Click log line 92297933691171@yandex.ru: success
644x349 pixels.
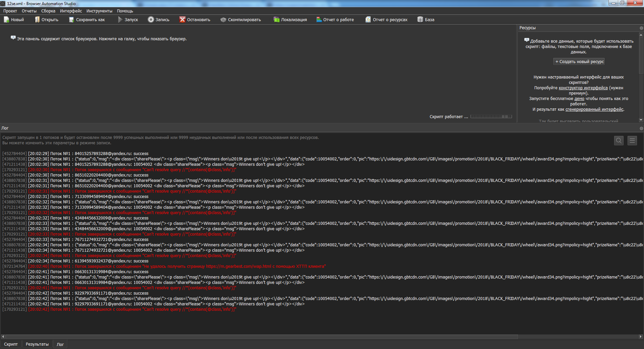[75, 293]
